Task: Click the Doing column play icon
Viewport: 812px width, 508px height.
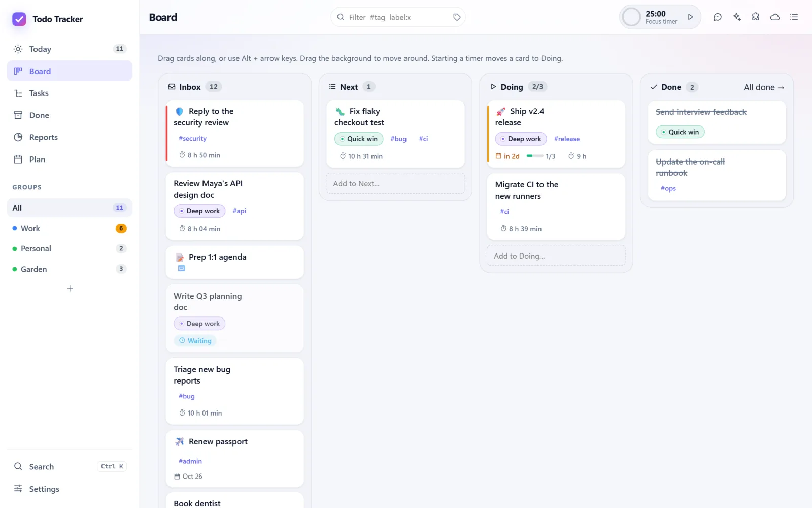Action: point(493,87)
